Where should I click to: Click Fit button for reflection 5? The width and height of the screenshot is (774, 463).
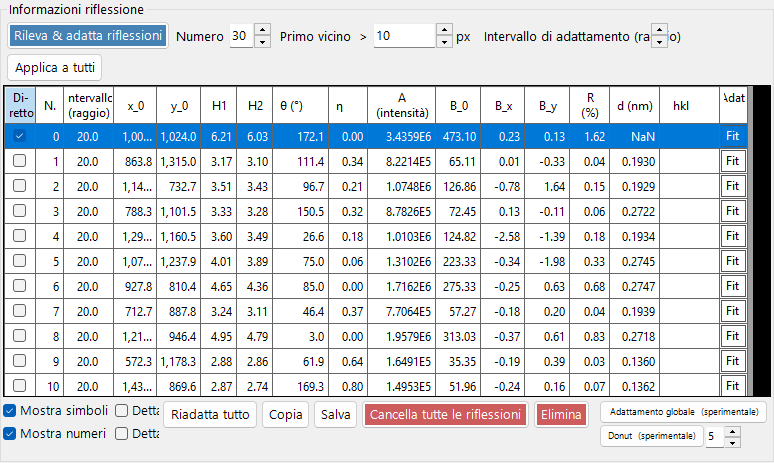733,261
